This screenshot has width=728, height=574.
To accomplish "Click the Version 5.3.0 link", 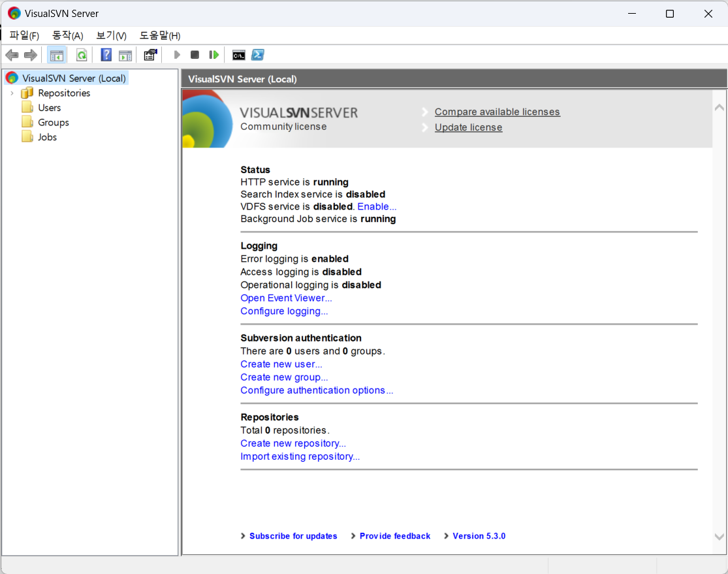I will 479,536.
